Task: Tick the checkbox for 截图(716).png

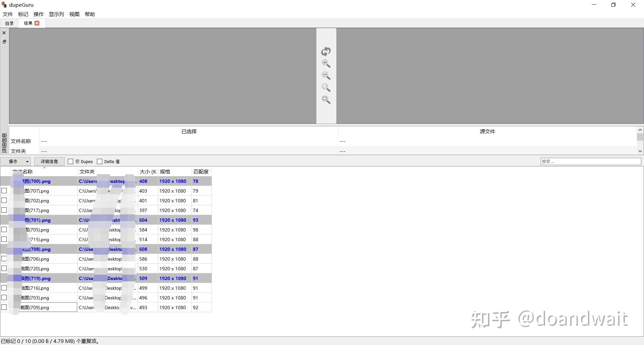Action: click(4, 288)
